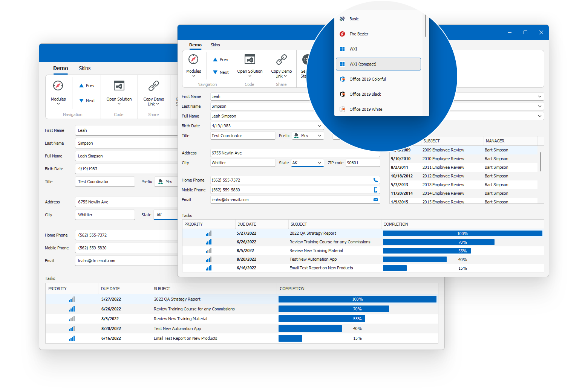Open State AK dropdown in front window
Image resolution: width=588 pixels, height=388 pixels.
tap(319, 163)
